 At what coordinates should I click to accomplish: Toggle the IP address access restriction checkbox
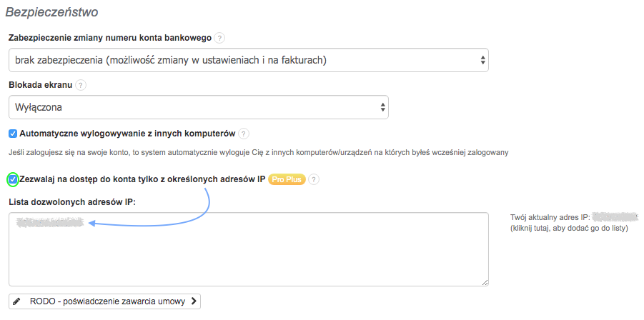13,179
